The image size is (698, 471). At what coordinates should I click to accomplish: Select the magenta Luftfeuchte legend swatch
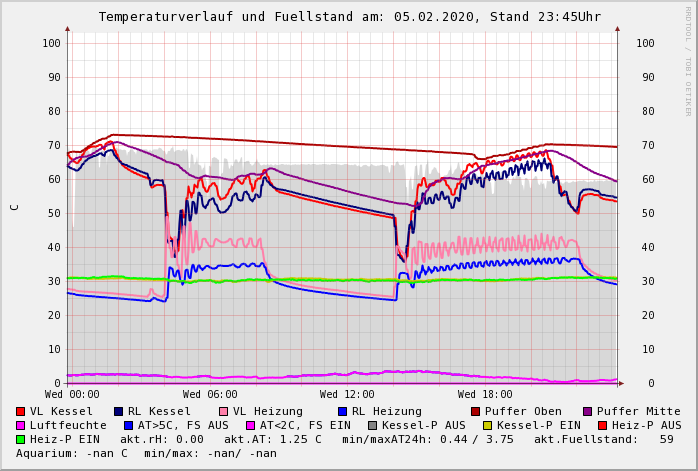coord(21,425)
